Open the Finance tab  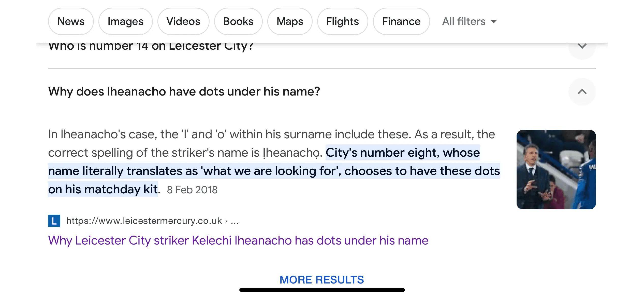[x=401, y=21]
